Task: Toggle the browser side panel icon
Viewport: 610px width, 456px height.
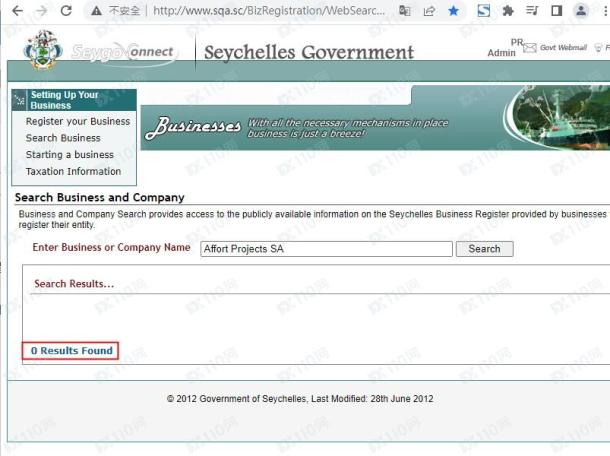Action: [x=557, y=11]
